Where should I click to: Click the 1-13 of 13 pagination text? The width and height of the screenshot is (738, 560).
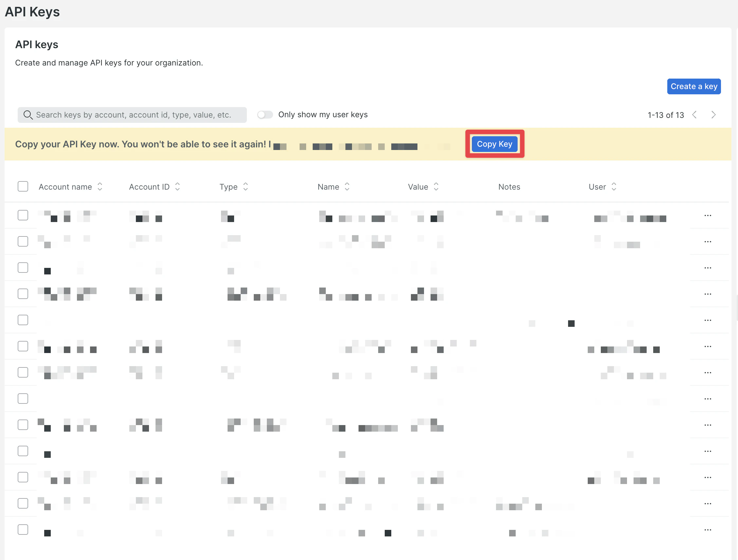(666, 115)
